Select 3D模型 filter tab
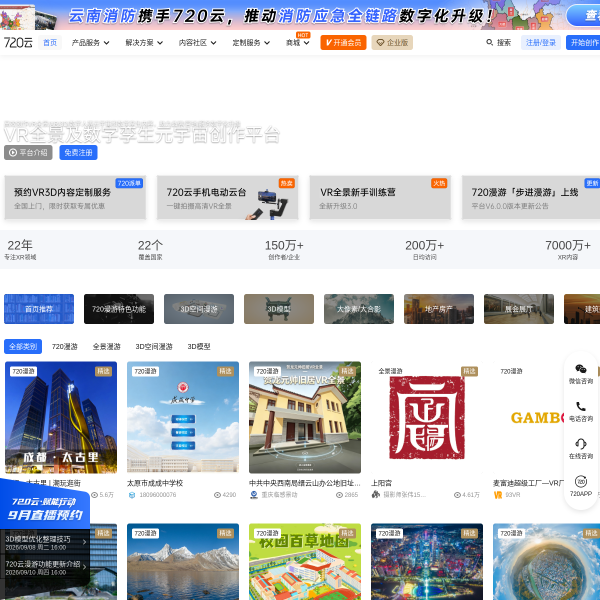Screen dimensions: 600x600 (x=199, y=347)
